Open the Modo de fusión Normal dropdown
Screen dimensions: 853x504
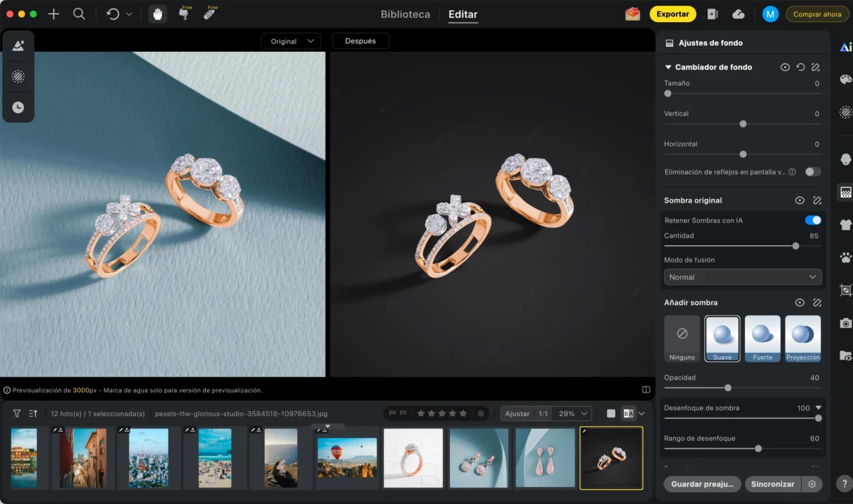point(743,277)
